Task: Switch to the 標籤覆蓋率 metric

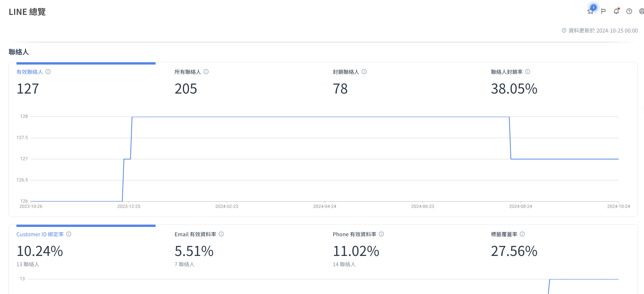Action: [504, 234]
